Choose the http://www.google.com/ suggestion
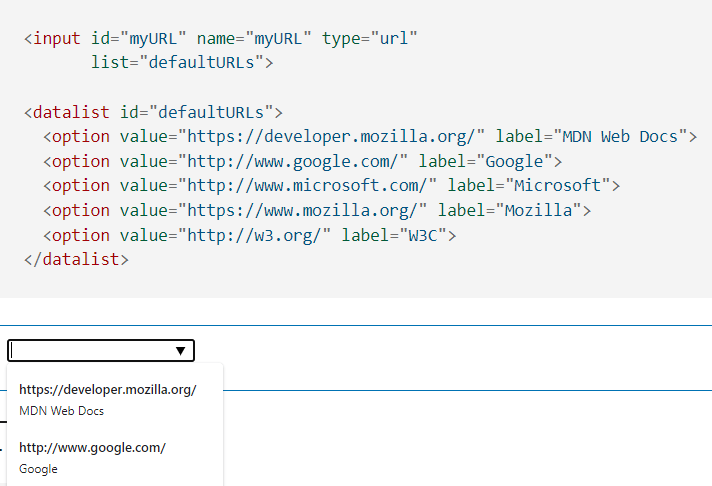This screenshot has height=486, width=712. (92, 448)
